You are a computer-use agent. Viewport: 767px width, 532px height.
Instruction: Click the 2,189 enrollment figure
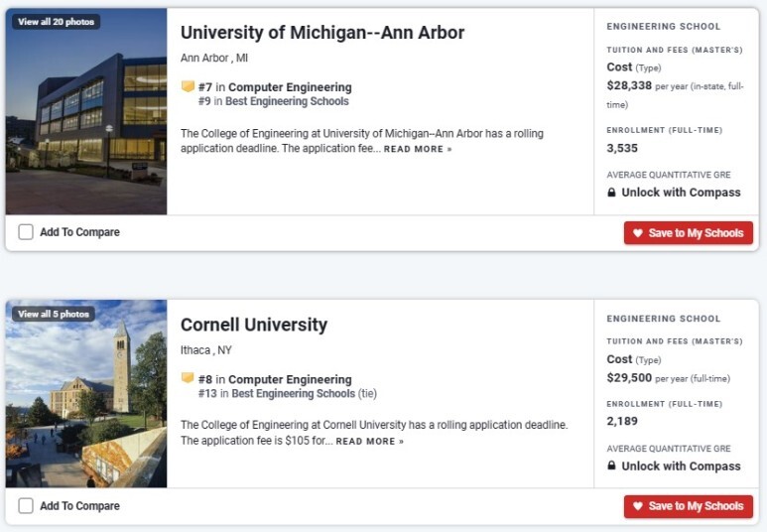click(x=622, y=421)
